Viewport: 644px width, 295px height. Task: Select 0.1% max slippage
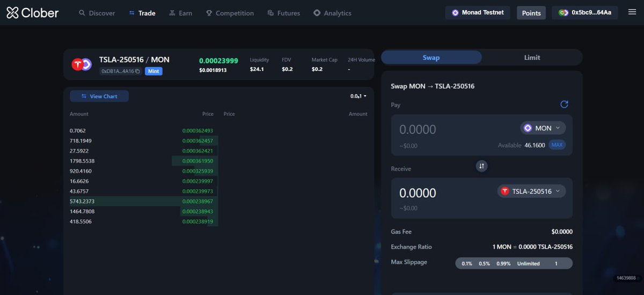click(x=467, y=263)
